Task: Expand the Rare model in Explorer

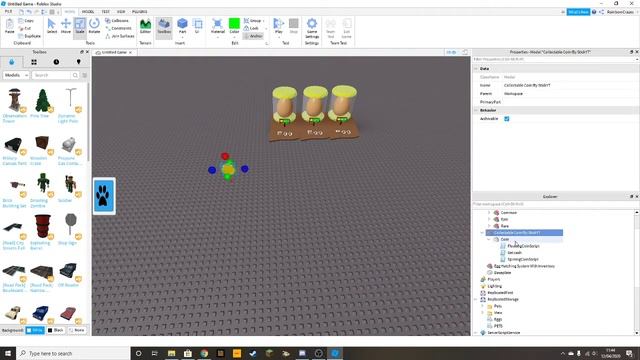Action: point(489,226)
